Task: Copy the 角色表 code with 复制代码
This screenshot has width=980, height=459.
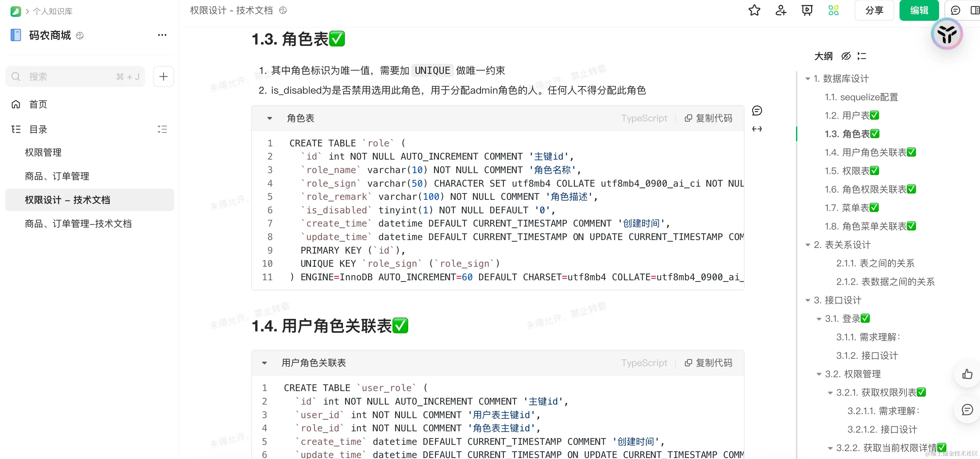Action: click(708, 118)
